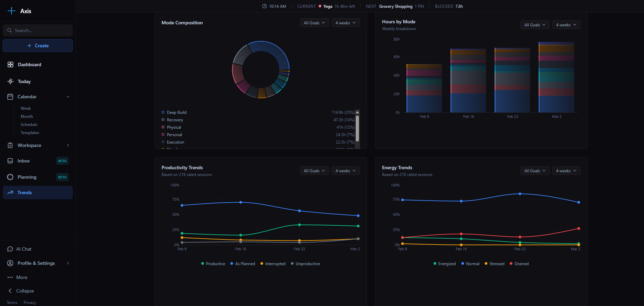
Task: Toggle Productive series in Productivity legend
Action: 213,264
